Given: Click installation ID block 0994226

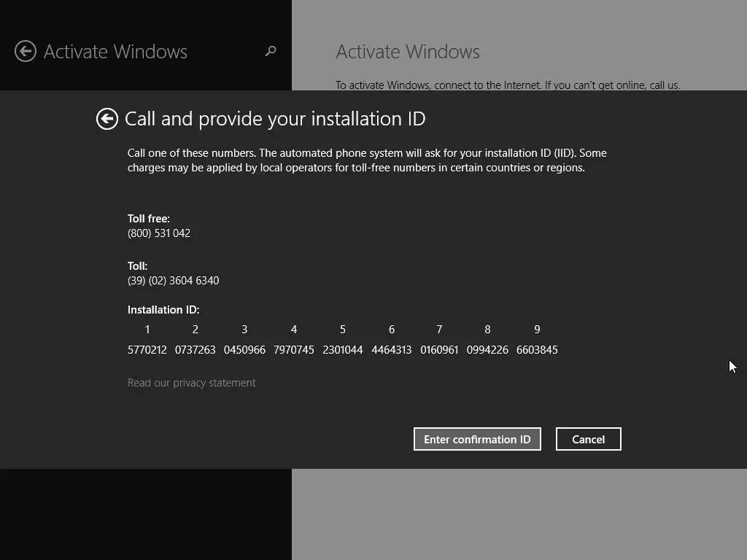Looking at the screenshot, I should tap(487, 350).
